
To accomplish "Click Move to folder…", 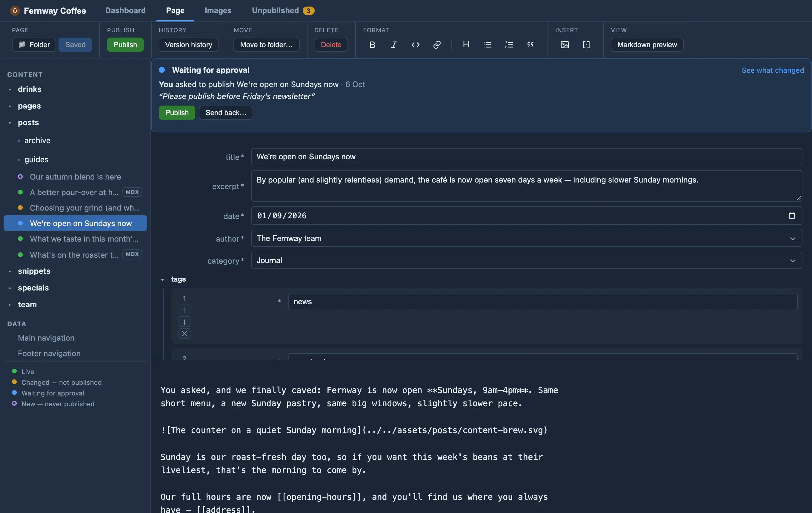I will pyautogui.click(x=266, y=45).
